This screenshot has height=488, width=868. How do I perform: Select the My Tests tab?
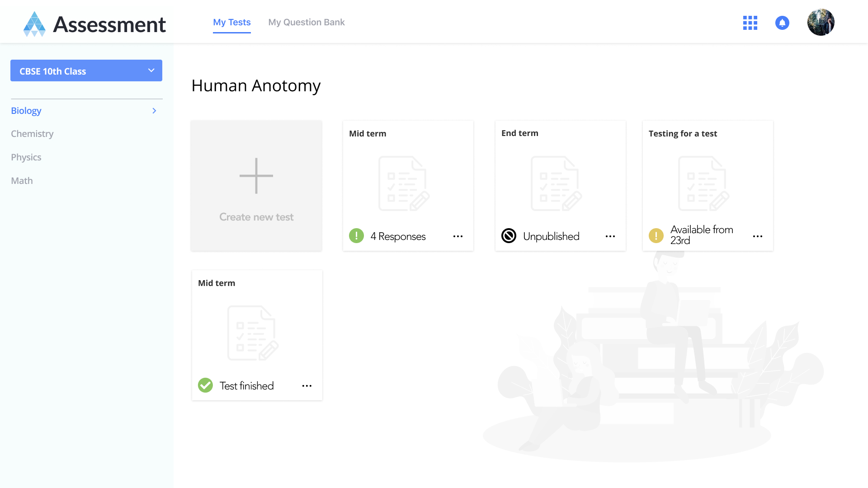click(x=231, y=22)
